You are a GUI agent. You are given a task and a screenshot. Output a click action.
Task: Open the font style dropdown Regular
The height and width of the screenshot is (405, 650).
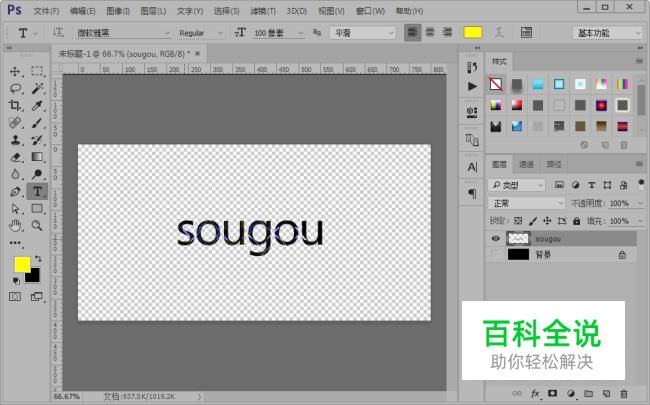(x=200, y=33)
